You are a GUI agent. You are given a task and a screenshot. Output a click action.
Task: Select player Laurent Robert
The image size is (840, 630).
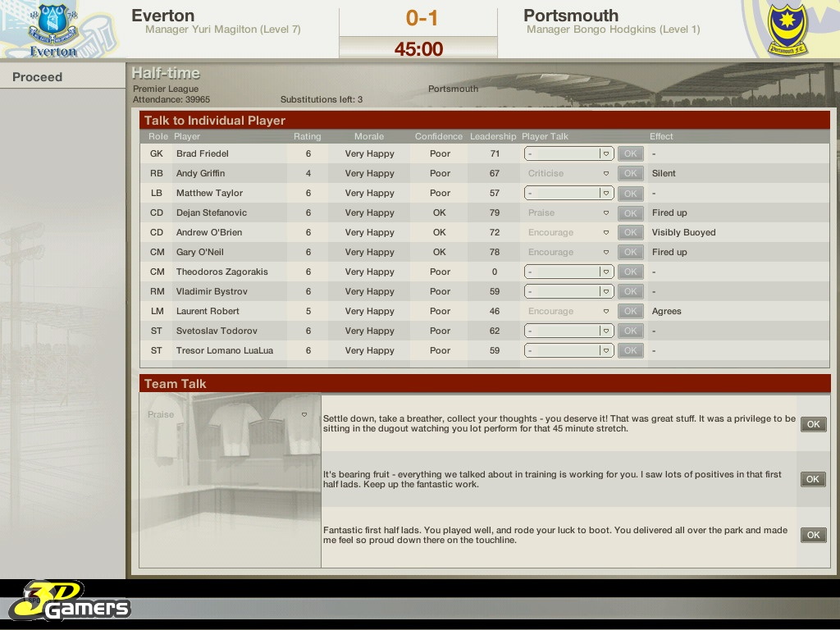coord(208,311)
